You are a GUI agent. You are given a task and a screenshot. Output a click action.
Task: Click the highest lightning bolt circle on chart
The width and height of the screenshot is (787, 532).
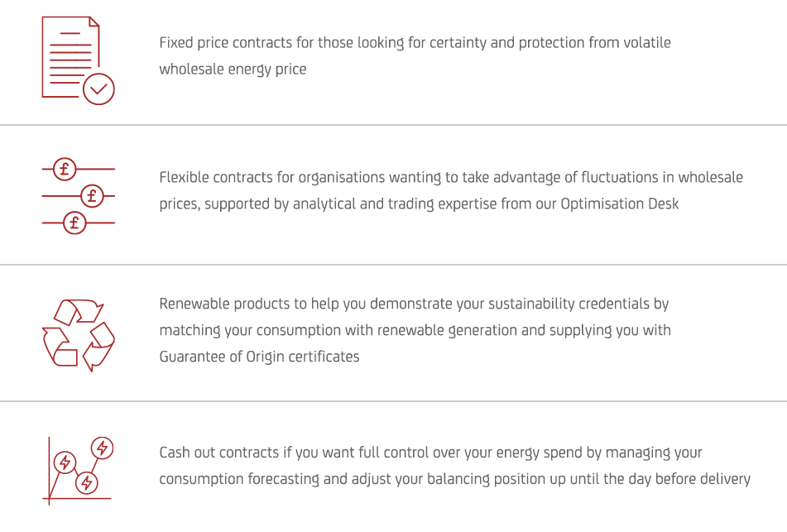coord(102,448)
